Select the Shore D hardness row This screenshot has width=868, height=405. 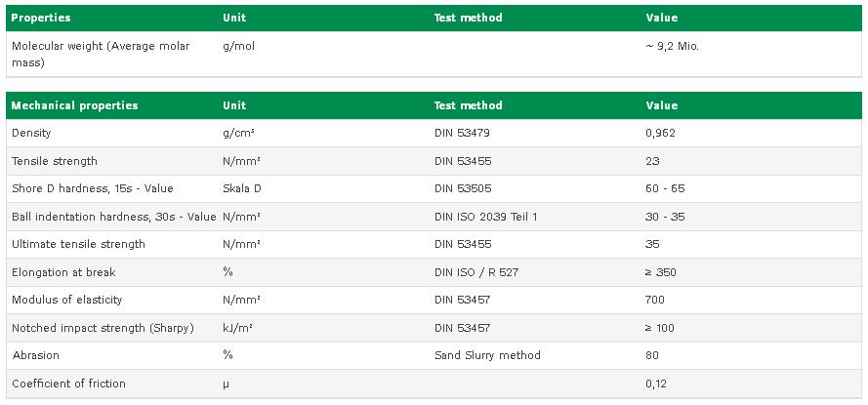(x=434, y=188)
